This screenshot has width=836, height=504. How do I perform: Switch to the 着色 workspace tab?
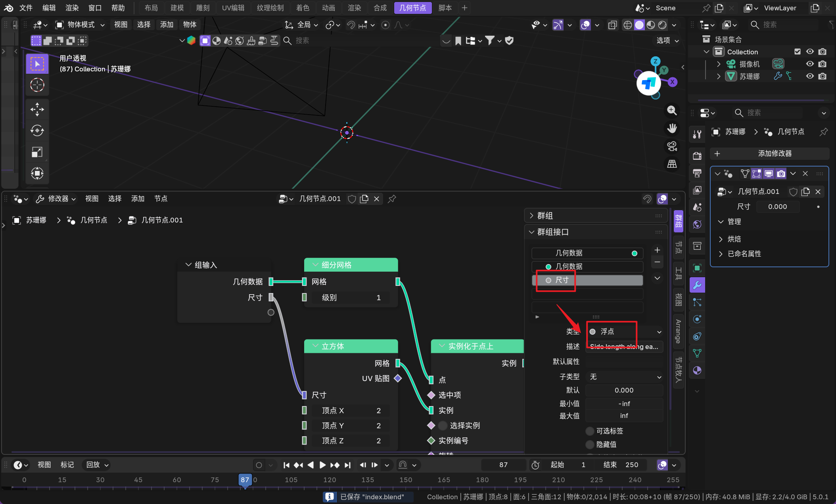[303, 8]
